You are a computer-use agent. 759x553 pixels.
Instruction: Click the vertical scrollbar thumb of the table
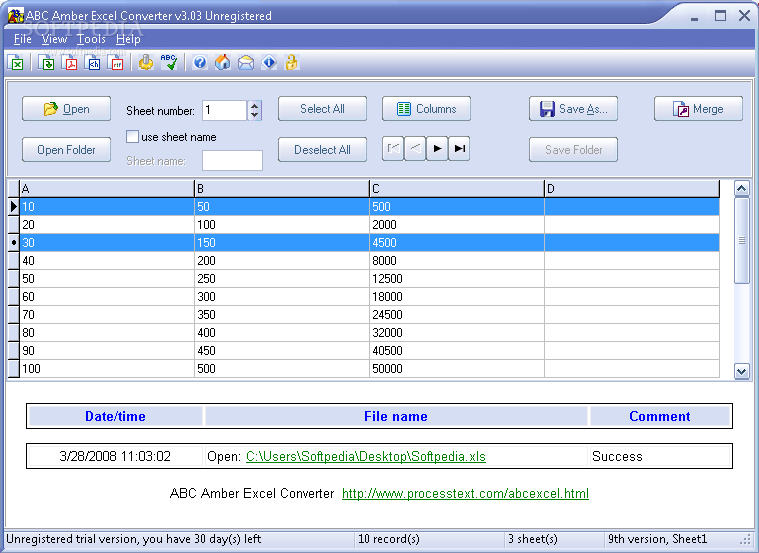[742, 240]
